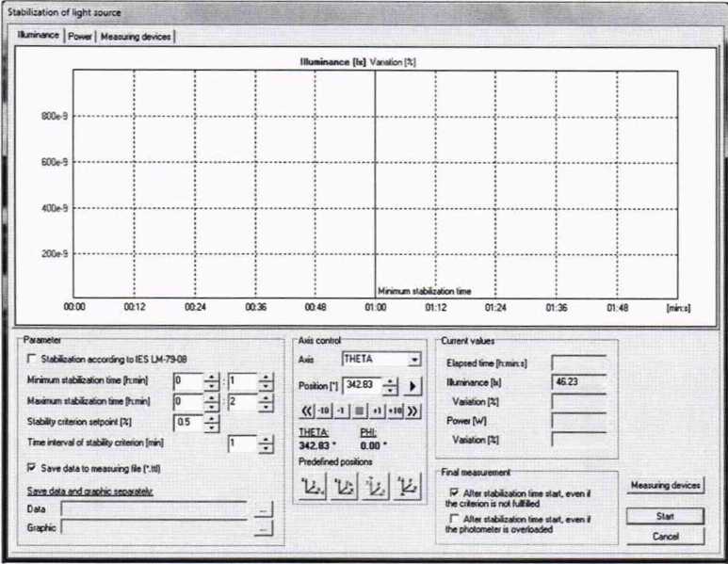
Task: Click the Stability criterion setpoint stepper
Action: (x=212, y=423)
